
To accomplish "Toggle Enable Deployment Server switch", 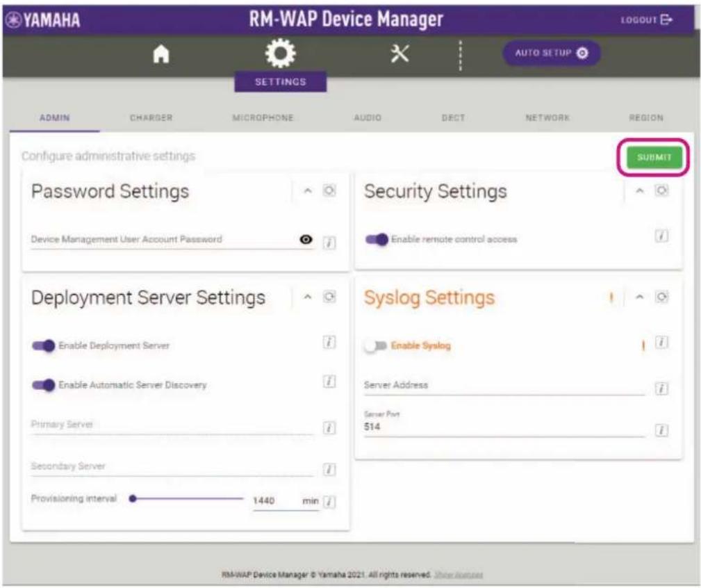I will tap(43, 345).
